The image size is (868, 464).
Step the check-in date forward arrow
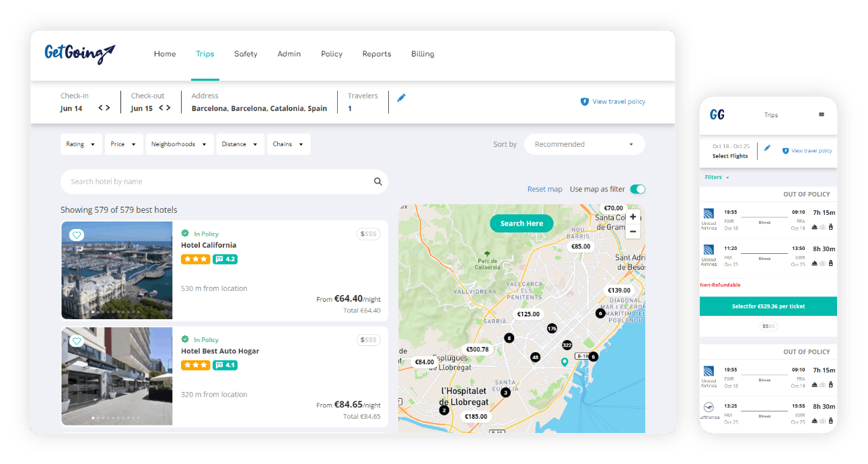tap(108, 107)
